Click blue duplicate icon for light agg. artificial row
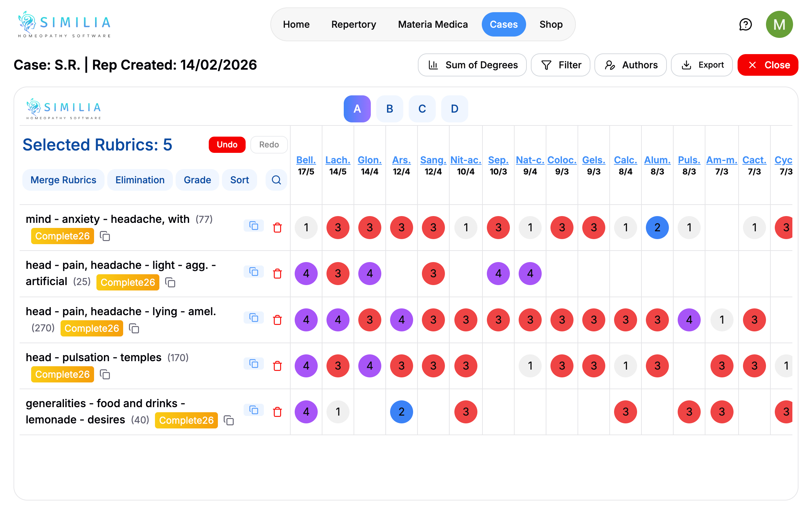812x514 pixels. tap(253, 272)
